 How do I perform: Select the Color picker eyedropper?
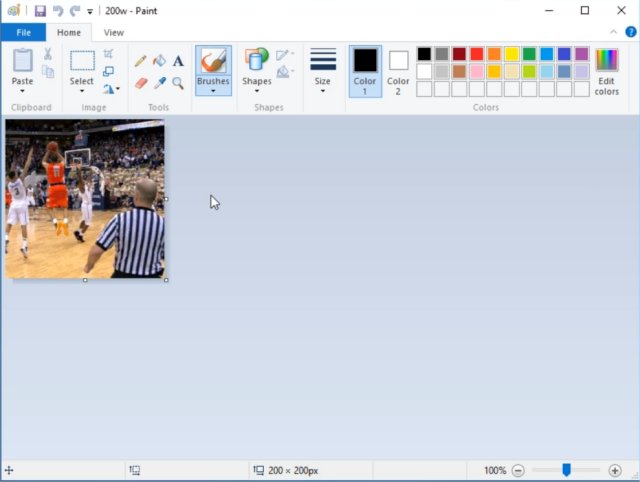pyautogui.click(x=159, y=83)
